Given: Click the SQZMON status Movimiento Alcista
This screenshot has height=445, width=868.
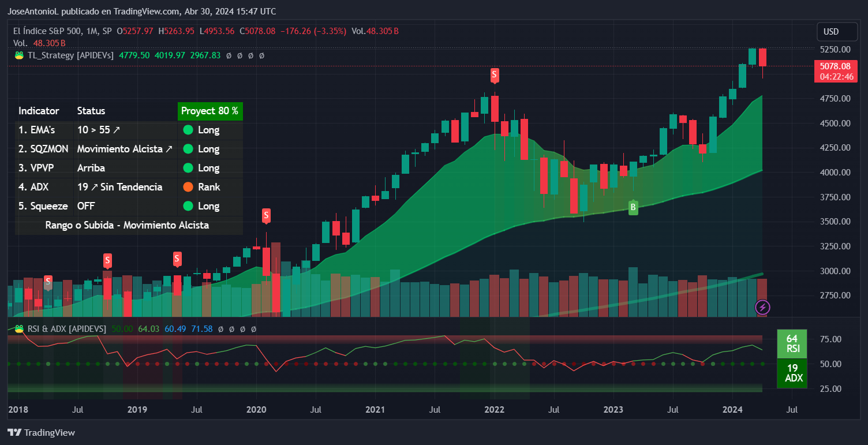Looking at the screenshot, I should coord(125,149).
